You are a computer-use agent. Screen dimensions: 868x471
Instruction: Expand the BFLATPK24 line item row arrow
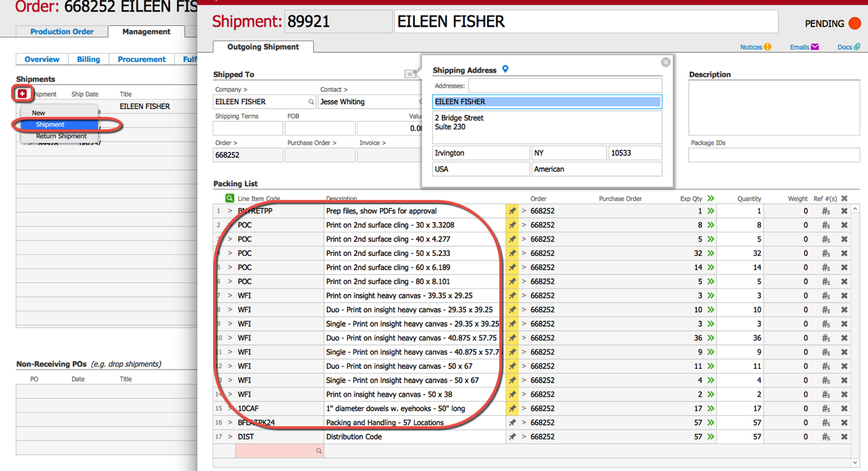[230, 423]
